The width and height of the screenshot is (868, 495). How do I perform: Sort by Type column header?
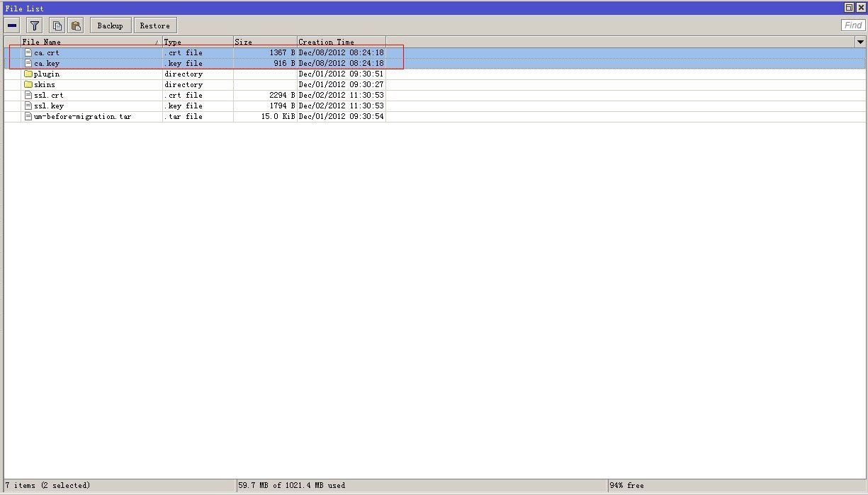tap(198, 42)
